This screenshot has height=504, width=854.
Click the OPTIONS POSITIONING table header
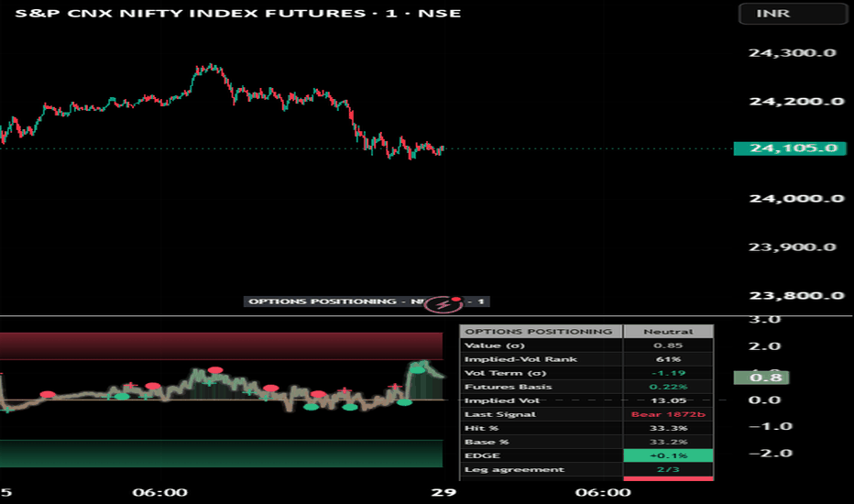[x=541, y=332]
